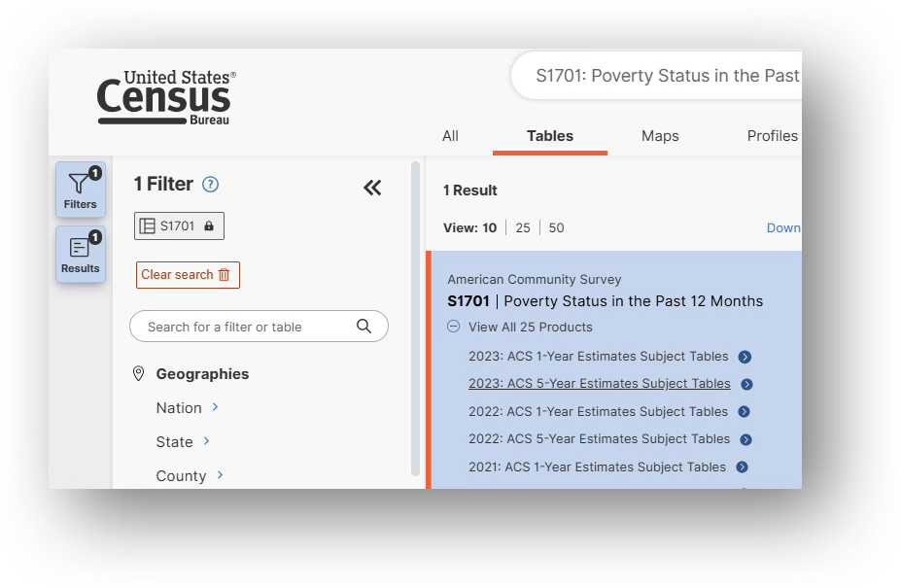Expand the County geography option
Screen dimensions: 901x588
pyautogui.click(x=190, y=475)
